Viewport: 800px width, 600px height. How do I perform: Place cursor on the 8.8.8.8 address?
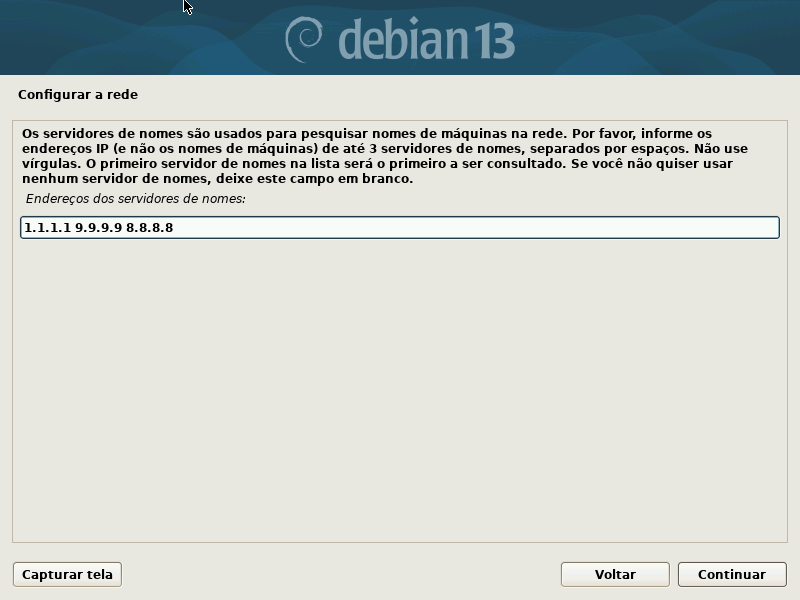(x=149, y=228)
